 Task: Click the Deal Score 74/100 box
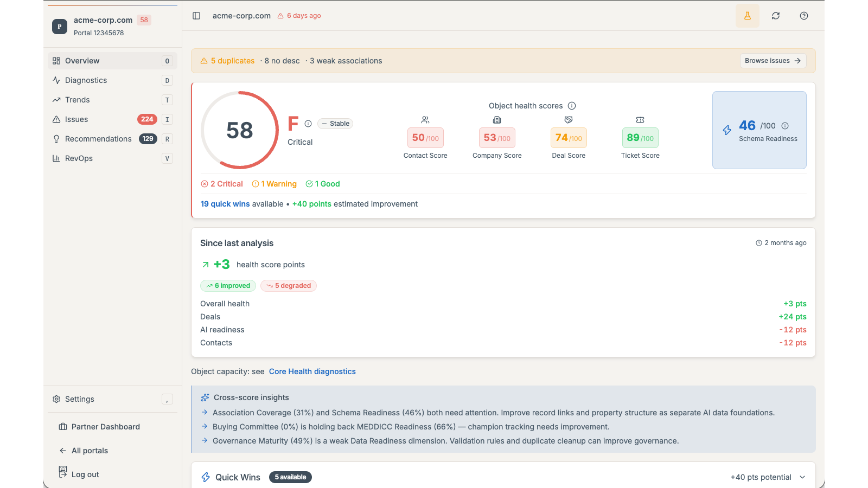(x=569, y=138)
